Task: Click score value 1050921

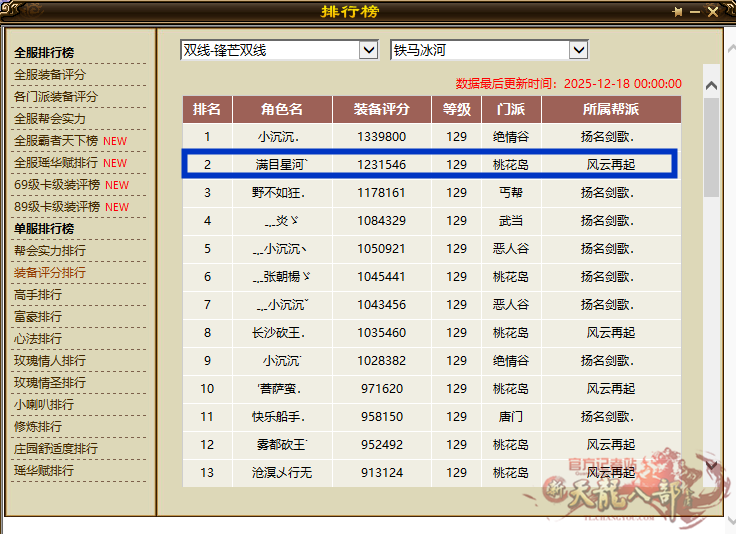Action: tap(382, 249)
